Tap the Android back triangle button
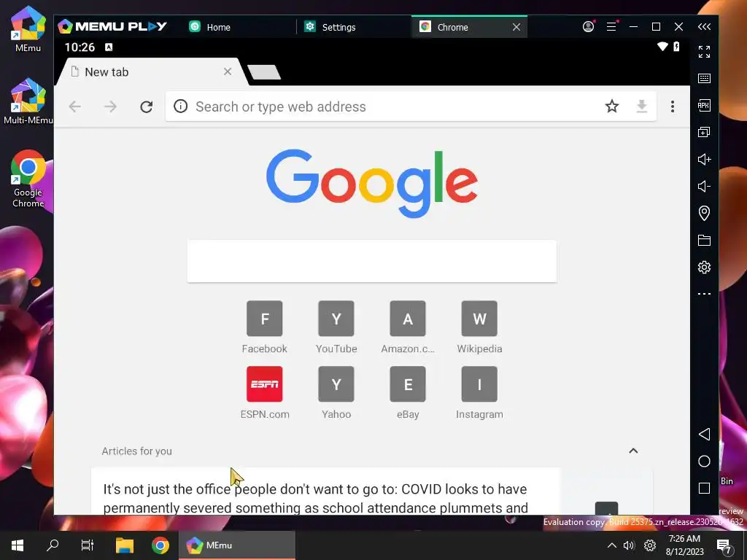 click(704, 434)
